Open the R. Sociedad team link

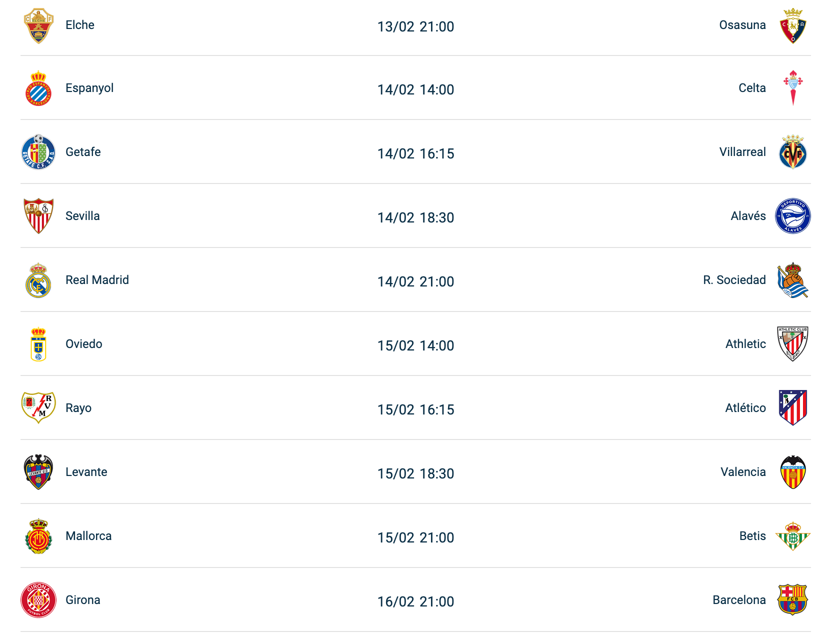pos(734,280)
